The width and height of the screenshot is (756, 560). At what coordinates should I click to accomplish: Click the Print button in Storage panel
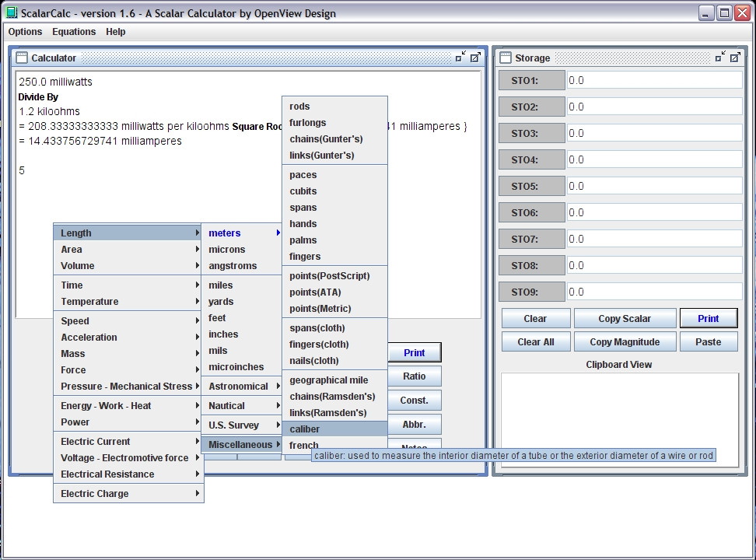709,318
